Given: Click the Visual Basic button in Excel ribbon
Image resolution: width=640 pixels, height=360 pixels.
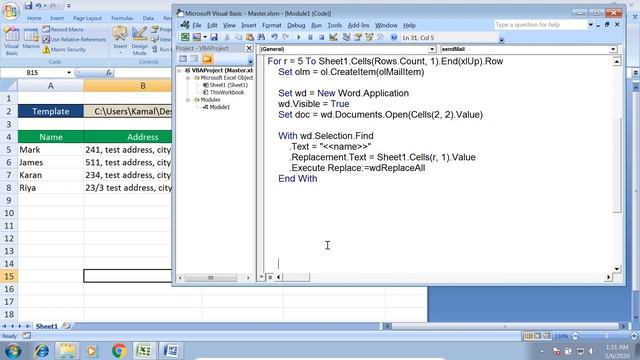Looking at the screenshot, I should (x=11, y=41).
